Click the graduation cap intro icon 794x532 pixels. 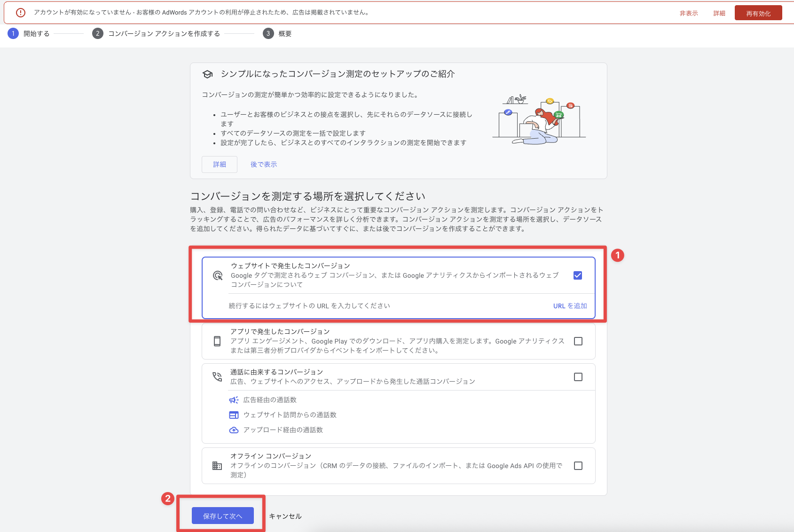(207, 74)
